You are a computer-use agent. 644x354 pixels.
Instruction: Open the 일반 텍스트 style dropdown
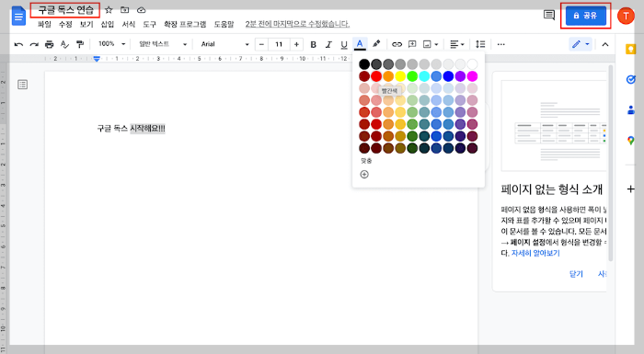click(163, 44)
